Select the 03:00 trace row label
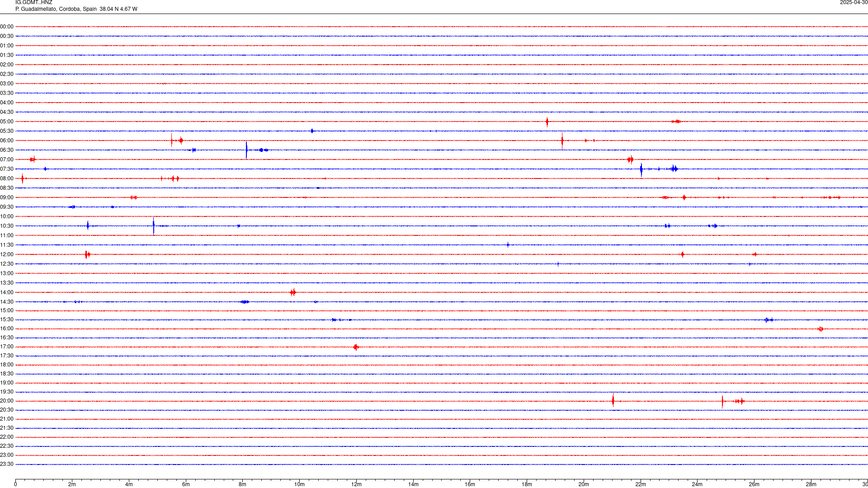This screenshot has width=868, height=488. click(x=7, y=84)
